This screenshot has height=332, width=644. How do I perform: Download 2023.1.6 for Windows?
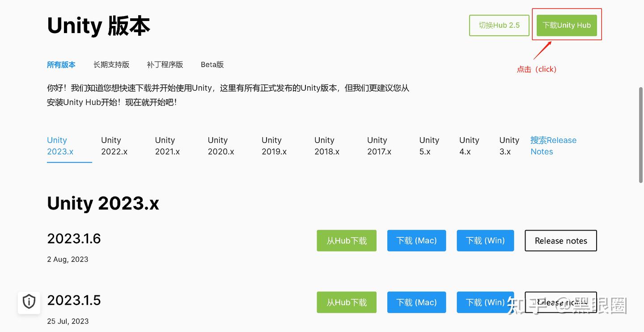click(x=485, y=240)
